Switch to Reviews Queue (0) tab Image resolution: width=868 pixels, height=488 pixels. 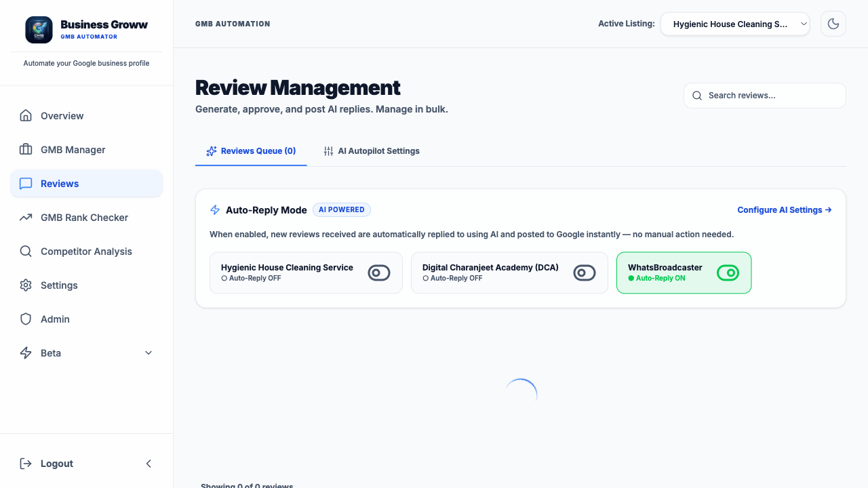click(251, 151)
